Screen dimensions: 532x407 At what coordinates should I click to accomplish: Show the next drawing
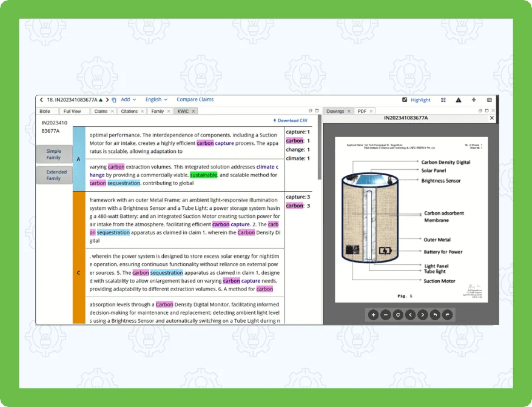pos(423,315)
